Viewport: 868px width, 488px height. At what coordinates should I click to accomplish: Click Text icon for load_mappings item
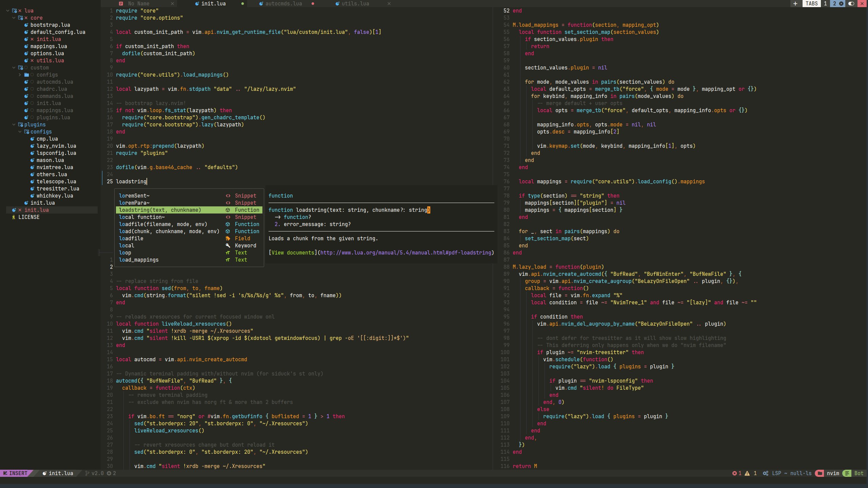point(228,260)
